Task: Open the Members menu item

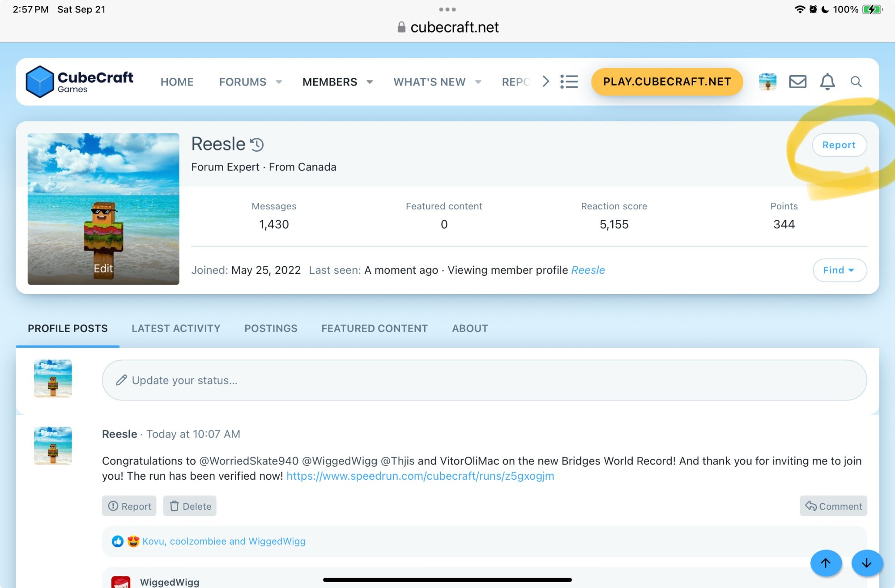Action: (330, 82)
